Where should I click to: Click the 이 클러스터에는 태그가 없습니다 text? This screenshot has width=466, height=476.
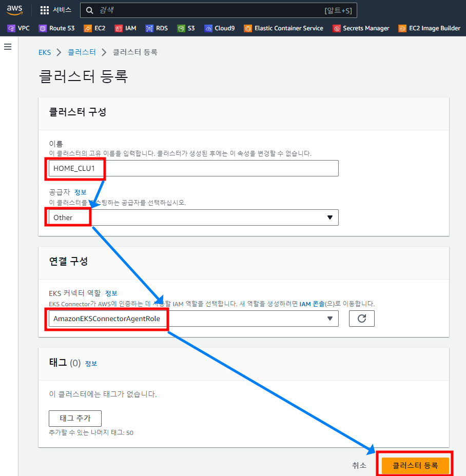click(103, 394)
